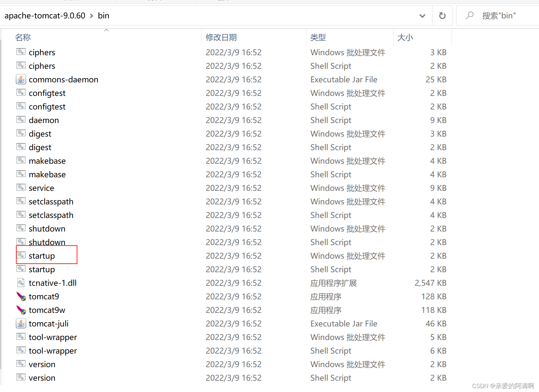Expand the chevron after apache-tomcat-9.0.60
Screen dimensions: 539x392
(91, 16)
